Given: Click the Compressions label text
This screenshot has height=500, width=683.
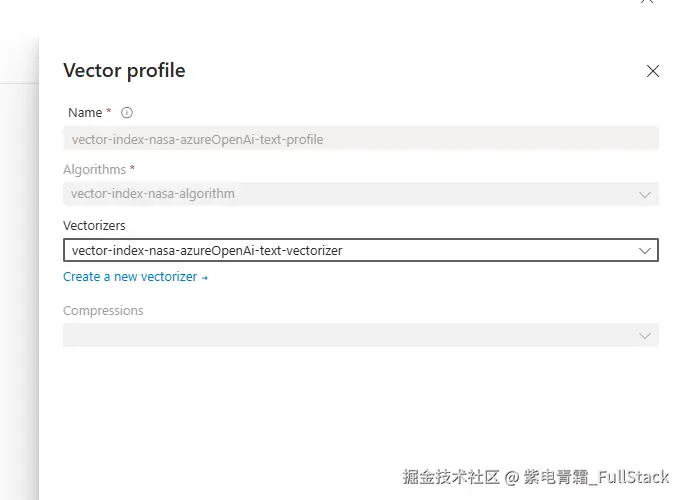Looking at the screenshot, I should pyautogui.click(x=103, y=311).
